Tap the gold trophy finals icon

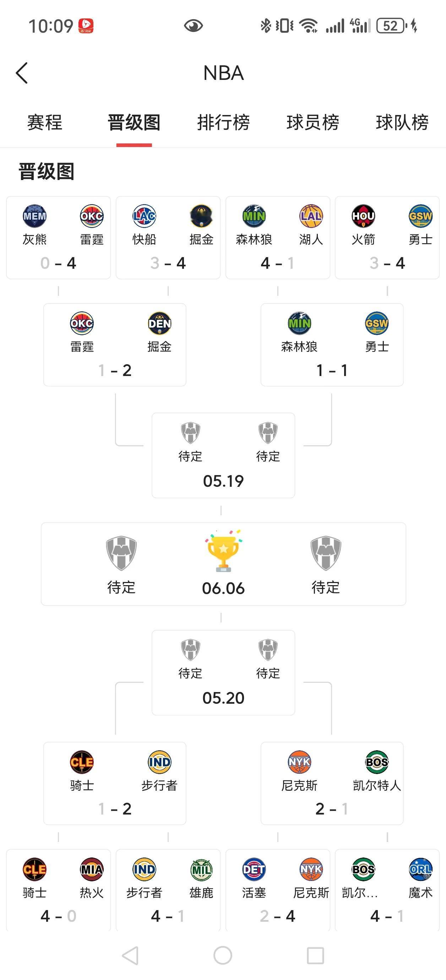(x=223, y=550)
